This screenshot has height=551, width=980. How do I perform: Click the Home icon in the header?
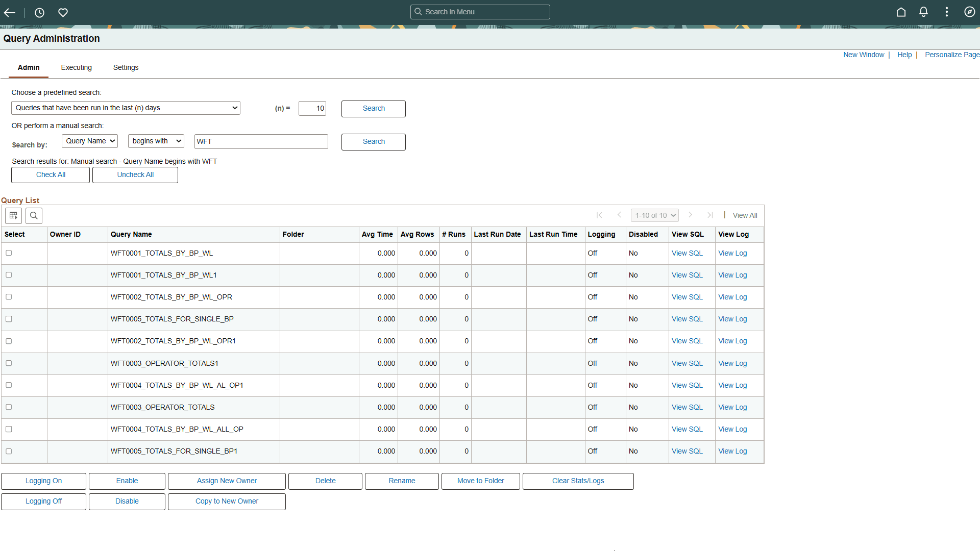click(x=901, y=12)
